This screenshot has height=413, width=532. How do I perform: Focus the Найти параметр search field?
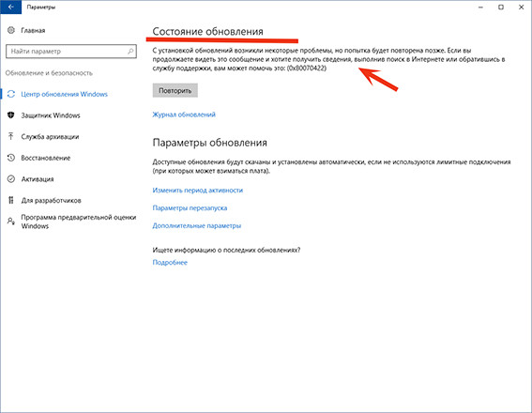71,52
